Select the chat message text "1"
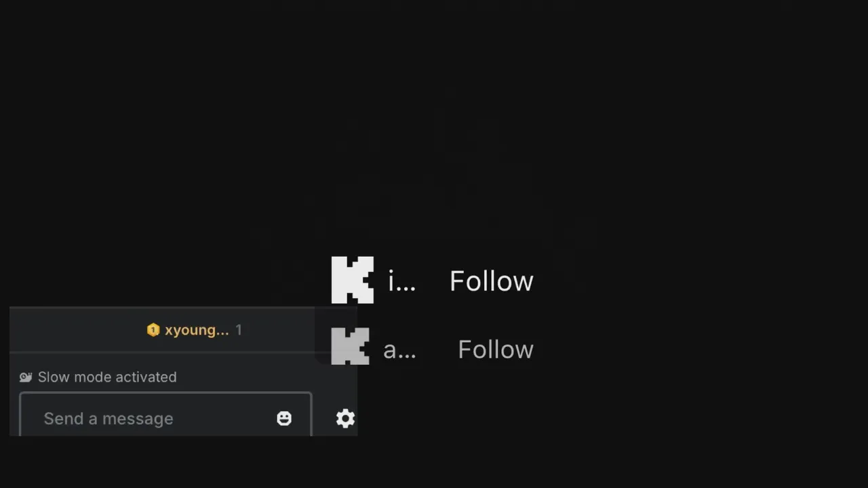Viewport: 868px width, 488px height. click(239, 330)
